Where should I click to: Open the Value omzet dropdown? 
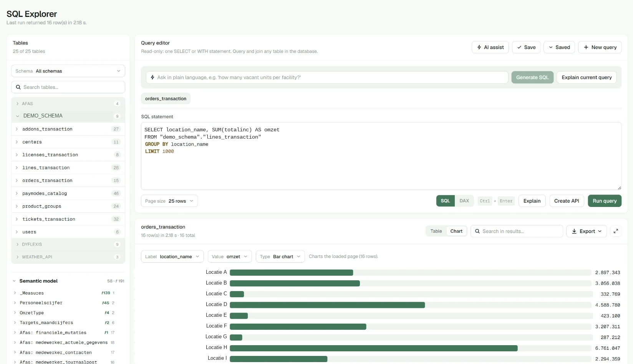(230, 256)
